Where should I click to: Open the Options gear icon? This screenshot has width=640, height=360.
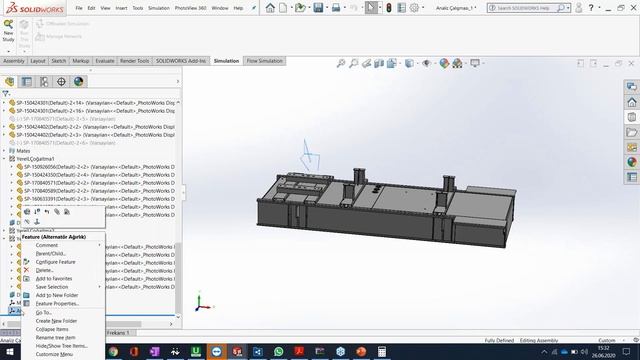[x=414, y=8]
